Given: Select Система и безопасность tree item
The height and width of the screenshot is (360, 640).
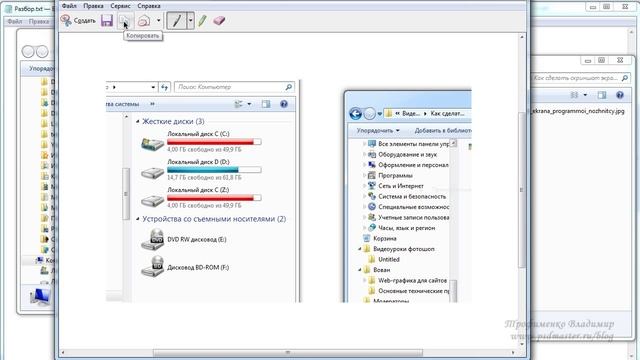Looking at the screenshot, I should (x=412, y=196).
